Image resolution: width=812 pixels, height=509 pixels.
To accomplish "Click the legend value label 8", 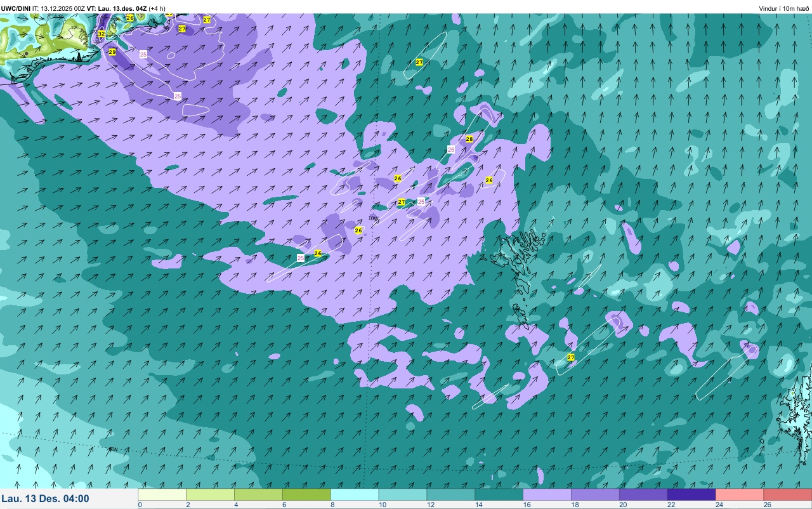I will pos(332,505).
